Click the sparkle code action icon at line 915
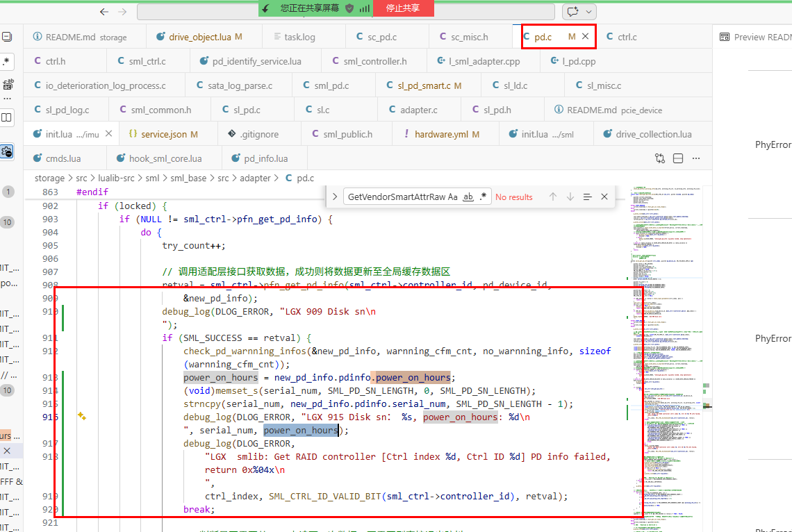This screenshot has width=792, height=532. [81, 417]
